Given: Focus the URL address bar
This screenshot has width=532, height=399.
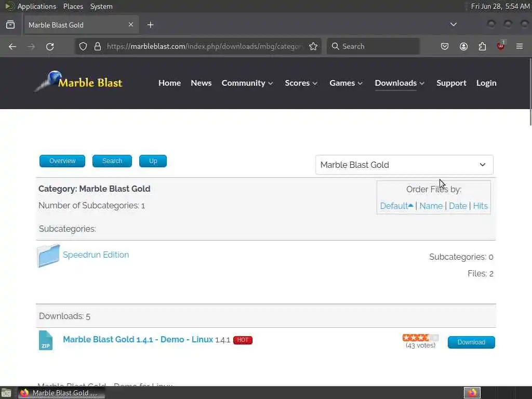Looking at the screenshot, I should click(204, 46).
